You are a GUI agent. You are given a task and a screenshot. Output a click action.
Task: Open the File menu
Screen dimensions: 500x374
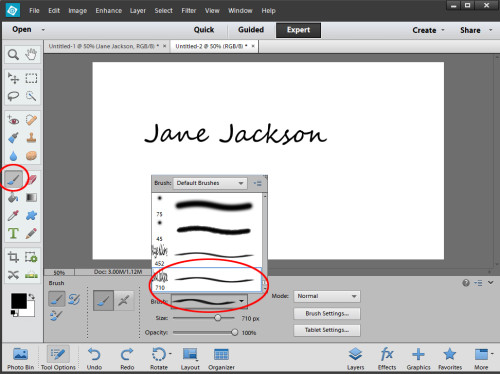[34, 11]
